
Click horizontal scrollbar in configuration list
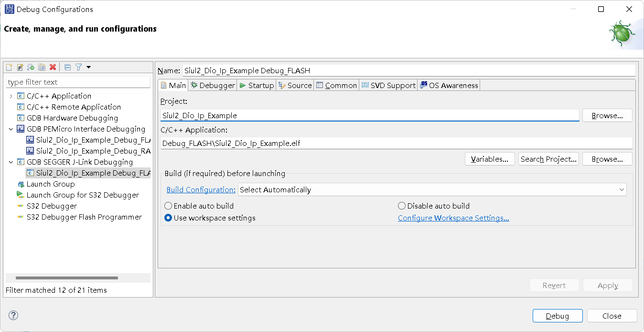tap(67, 277)
